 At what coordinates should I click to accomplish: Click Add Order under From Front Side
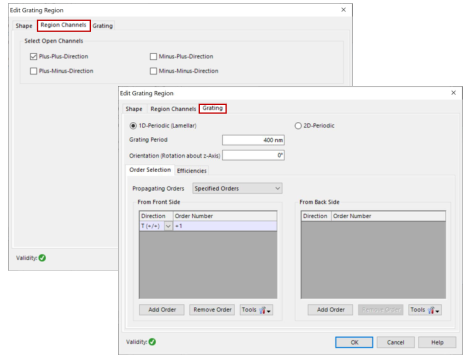point(162,310)
